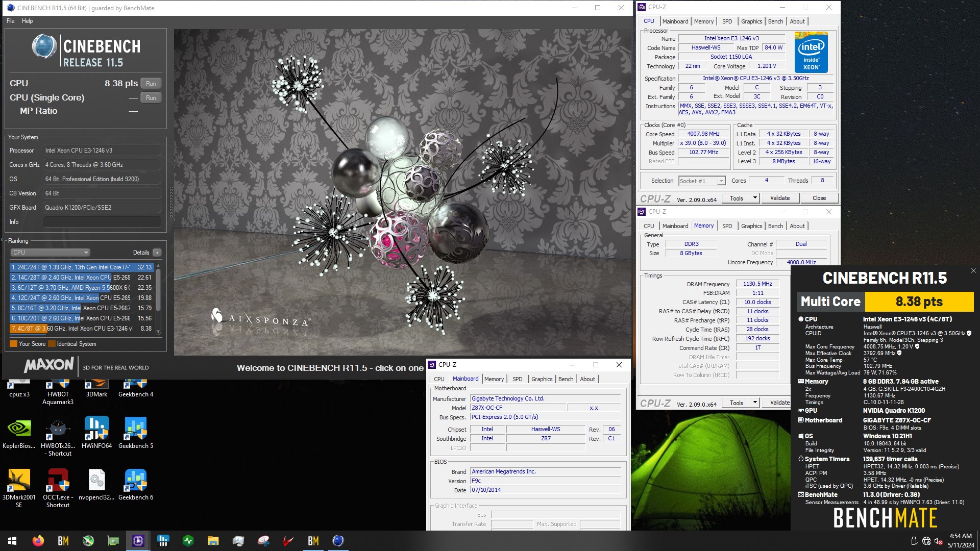Open the Cinebench sphere taskbar icon
This screenshot has height=551, width=980.
click(338, 541)
